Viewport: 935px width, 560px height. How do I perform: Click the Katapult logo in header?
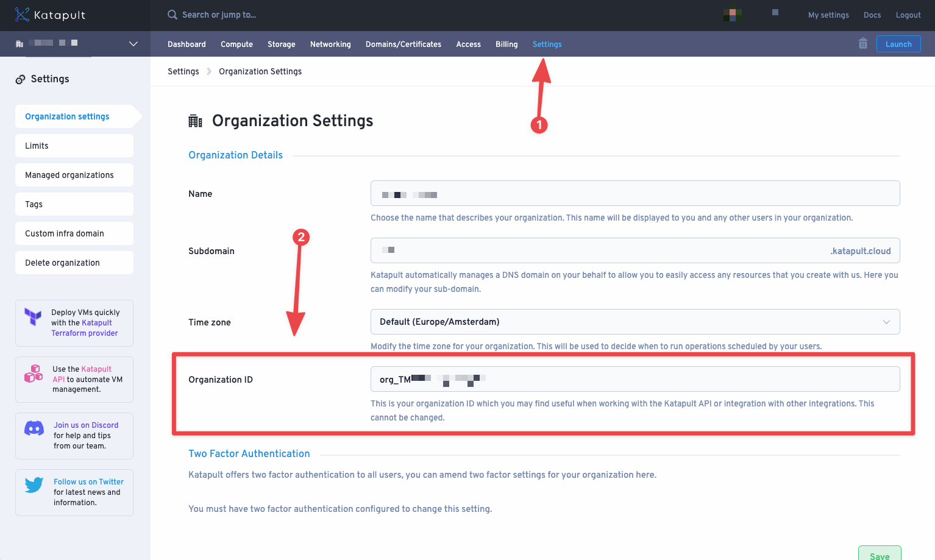coord(50,15)
